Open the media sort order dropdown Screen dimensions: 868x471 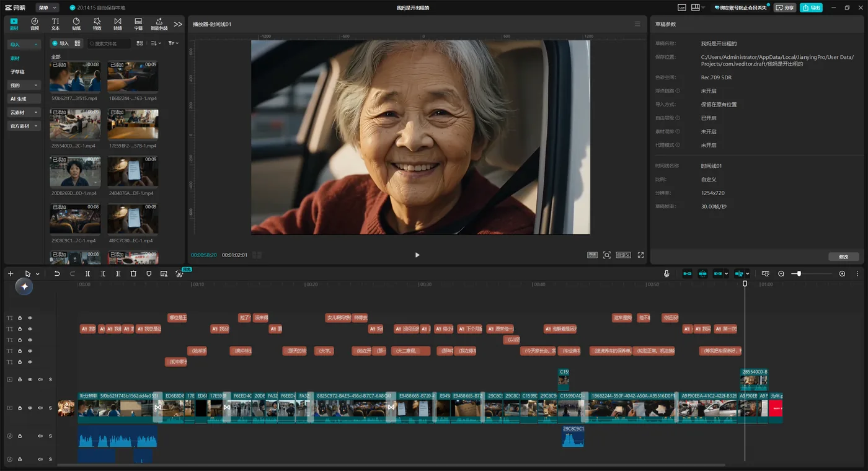[x=156, y=43]
